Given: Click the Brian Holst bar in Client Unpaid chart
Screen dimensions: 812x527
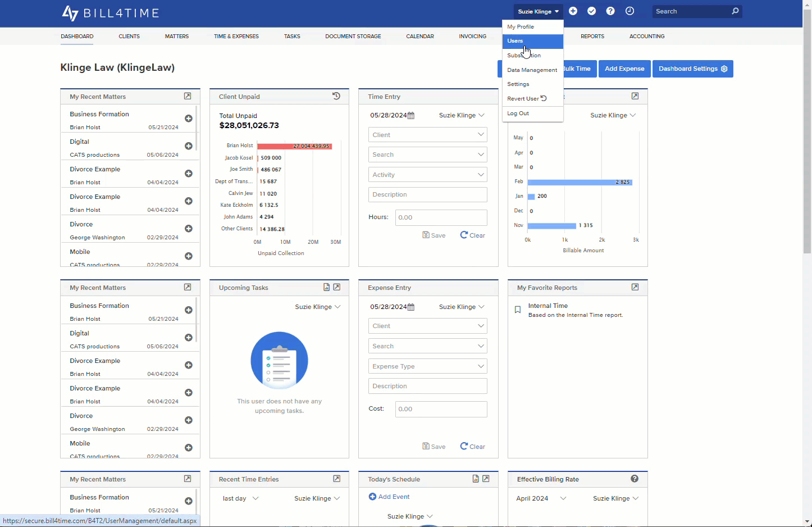Looking at the screenshot, I should point(295,146).
